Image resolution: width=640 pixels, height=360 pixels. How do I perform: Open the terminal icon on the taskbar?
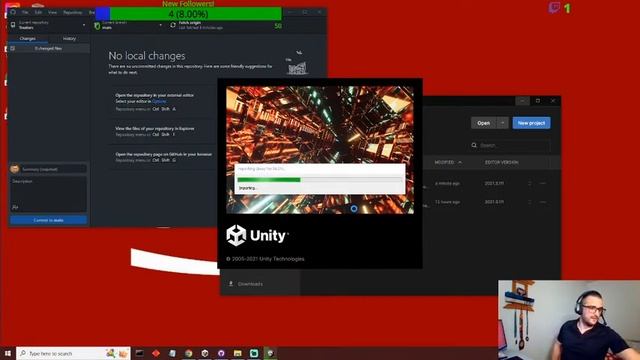[x=140, y=353]
